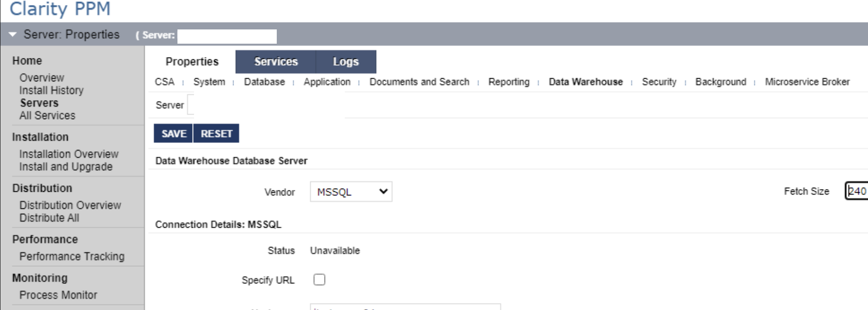
Task: Click the Fetch Size input field
Action: [857, 191]
